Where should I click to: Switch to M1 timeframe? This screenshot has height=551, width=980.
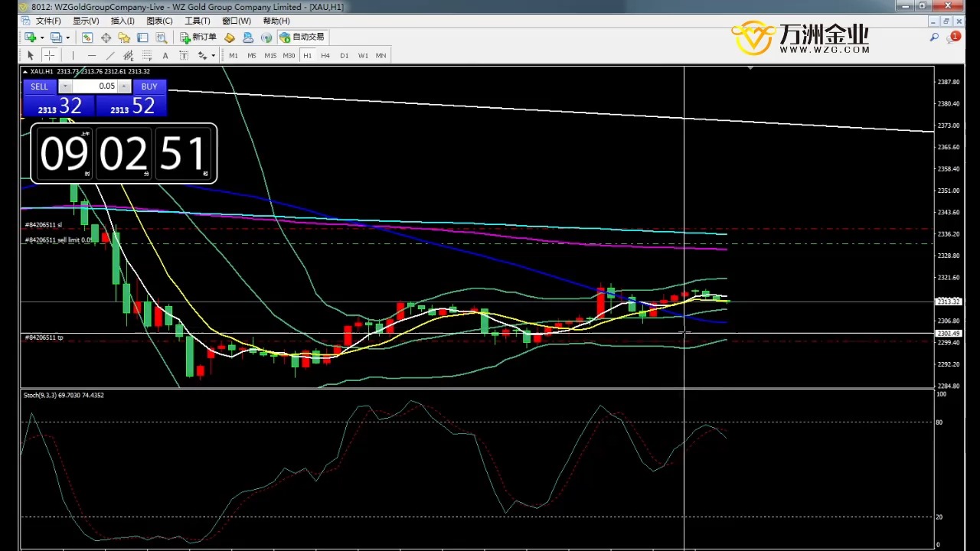(233, 55)
